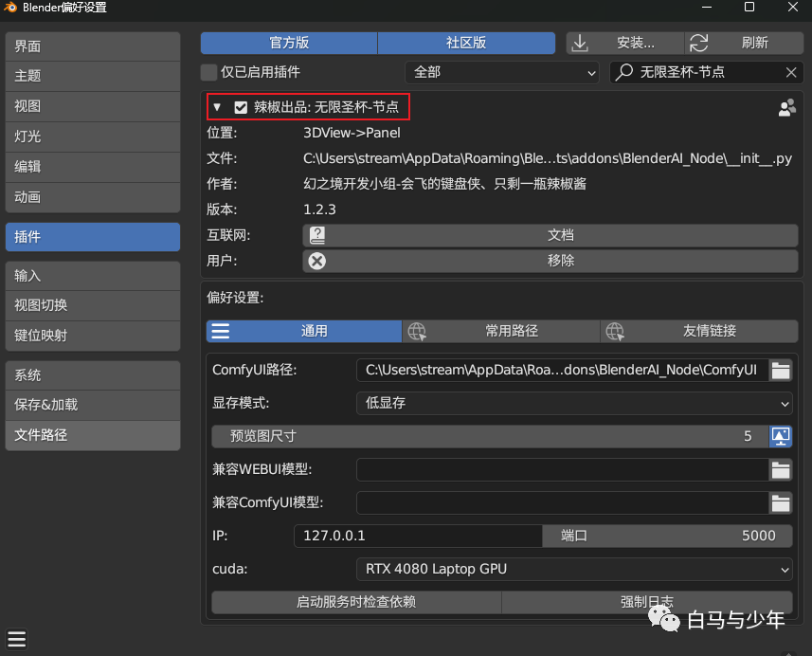812x656 pixels.
Task: Toggle 社区版 filter button
Action: click(466, 43)
